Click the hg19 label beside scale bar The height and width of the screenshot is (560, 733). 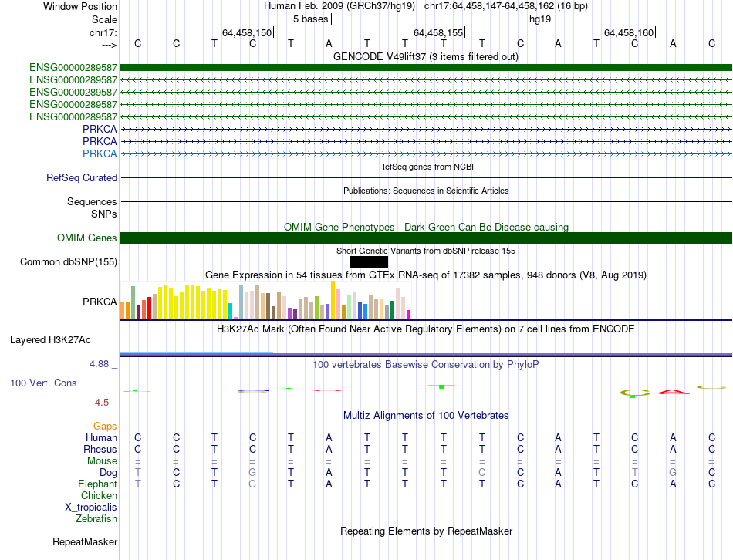click(540, 19)
